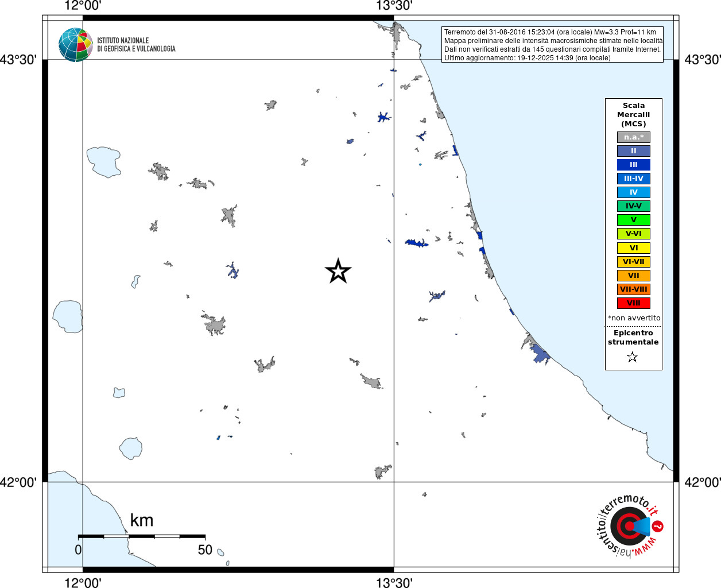Select the VII-VIII legend swatch
Screen dimensions: 721x588
pyautogui.click(x=634, y=289)
